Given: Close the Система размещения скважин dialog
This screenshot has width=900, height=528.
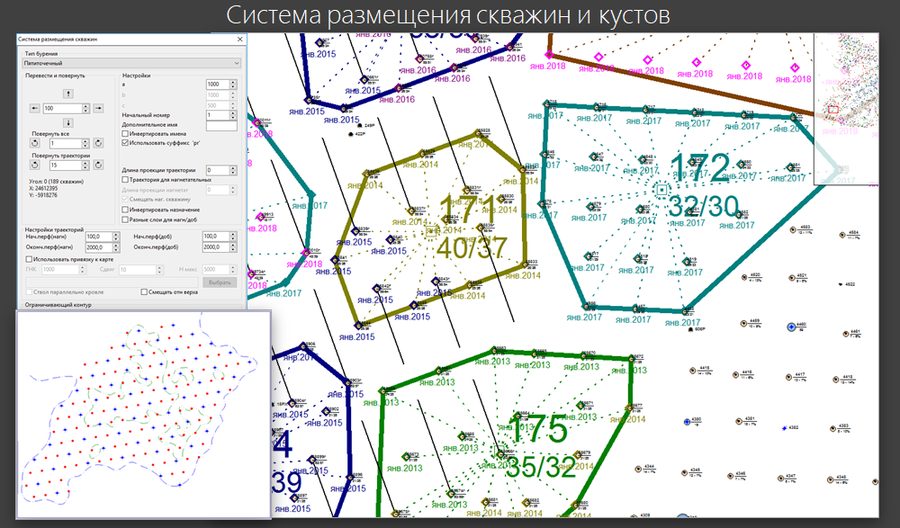Looking at the screenshot, I should point(240,40).
